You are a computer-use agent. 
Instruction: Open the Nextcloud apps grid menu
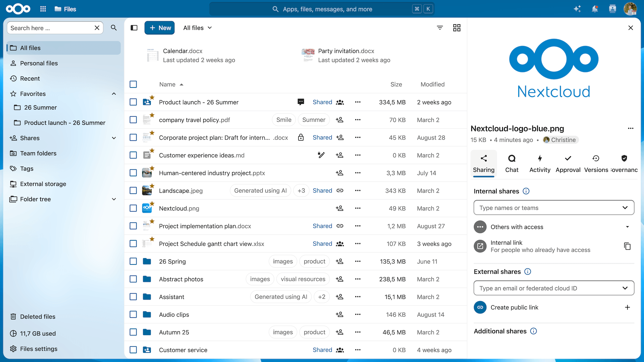point(43,9)
